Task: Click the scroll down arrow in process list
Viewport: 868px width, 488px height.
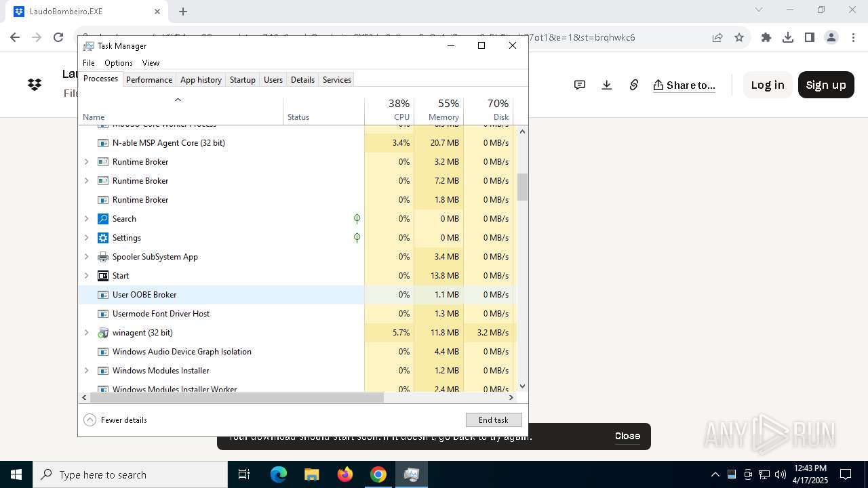Action: click(x=522, y=386)
